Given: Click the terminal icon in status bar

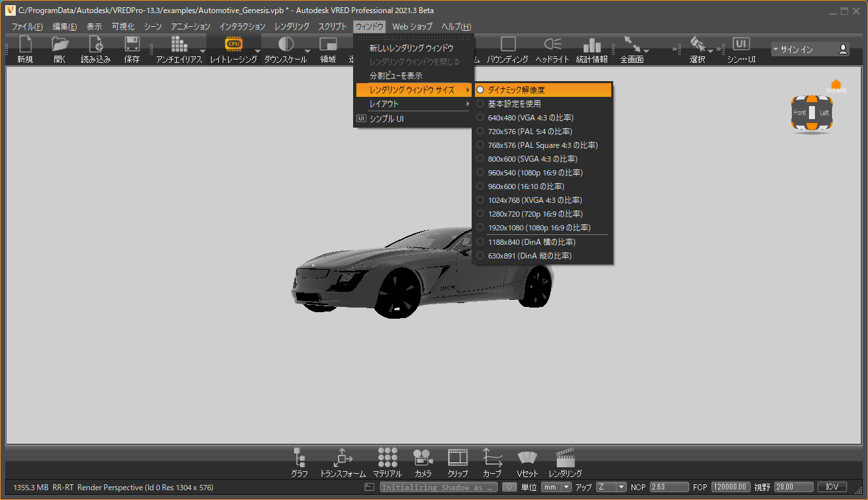Looking at the screenshot, I should point(369,488).
